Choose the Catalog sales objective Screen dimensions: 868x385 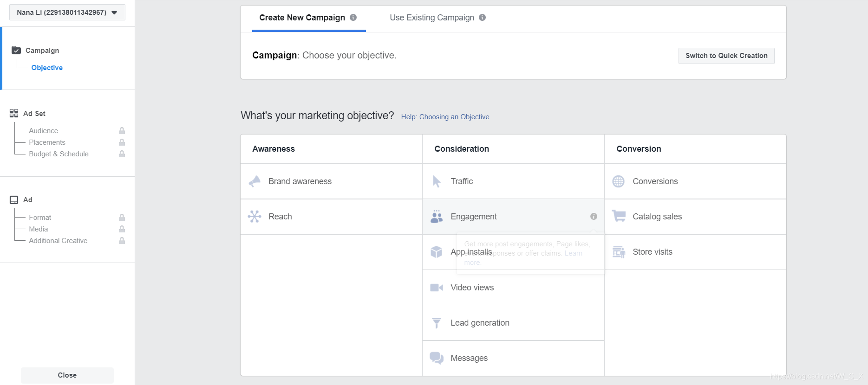click(x=695, y=217)
